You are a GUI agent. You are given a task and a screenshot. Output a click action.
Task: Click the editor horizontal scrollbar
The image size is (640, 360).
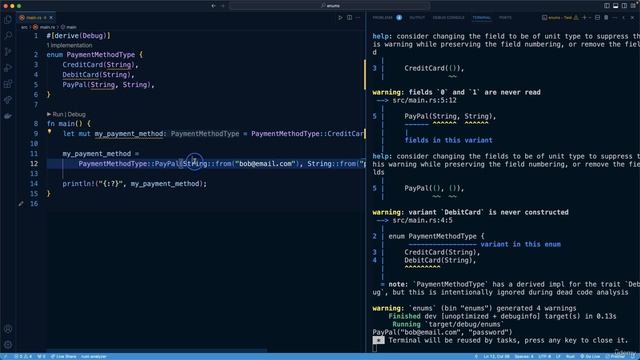[157, 351]
